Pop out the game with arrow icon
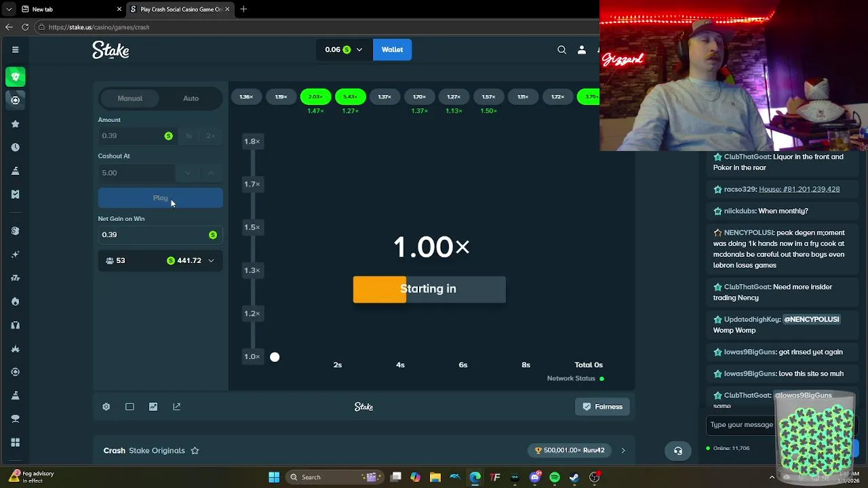This screenshot has height=488, width=868. (x=177, y=407)
